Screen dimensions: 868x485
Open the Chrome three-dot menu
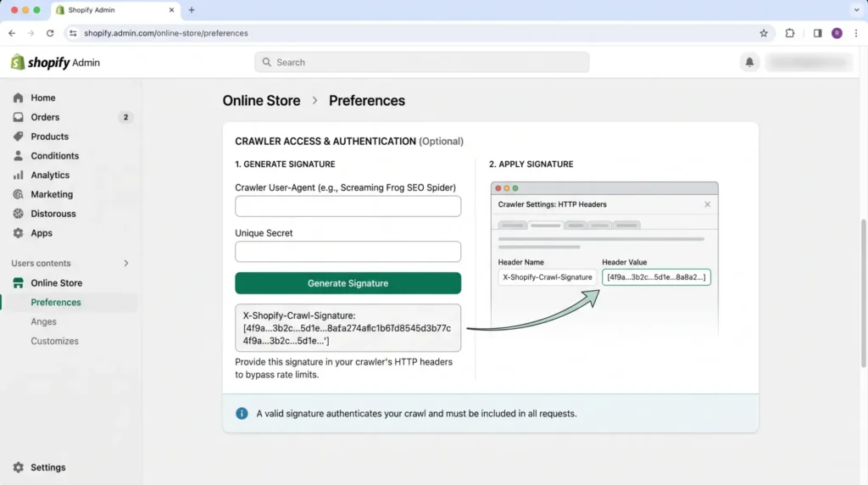(x=856, y=33)
